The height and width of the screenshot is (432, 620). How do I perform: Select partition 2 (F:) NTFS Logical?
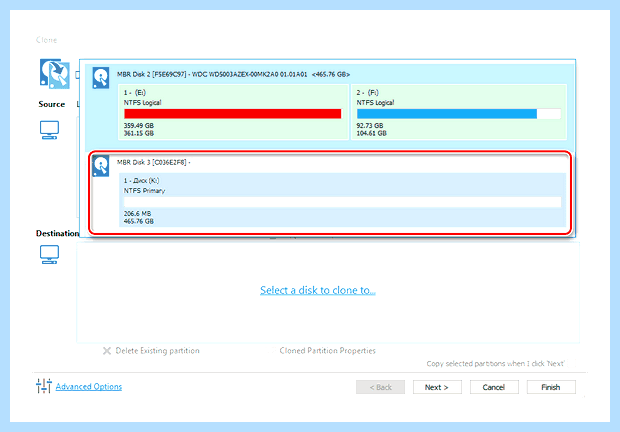pyautogui.click(x=459, y=112)
